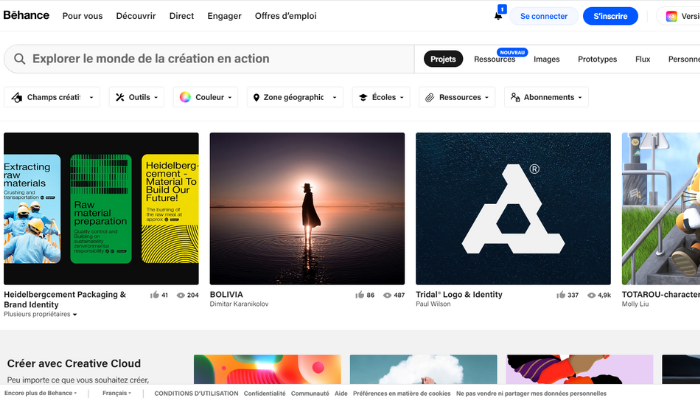Switch to the Prototypes tab
Viewport: 700px width, 400px height.
coord(597,59)
